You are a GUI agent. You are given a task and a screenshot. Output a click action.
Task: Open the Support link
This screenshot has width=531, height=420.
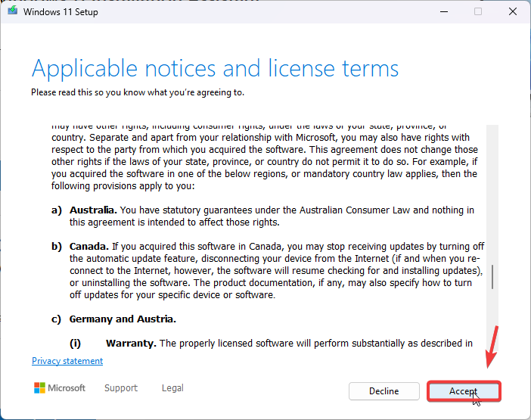pyautogui.click(x=121, y=388)
